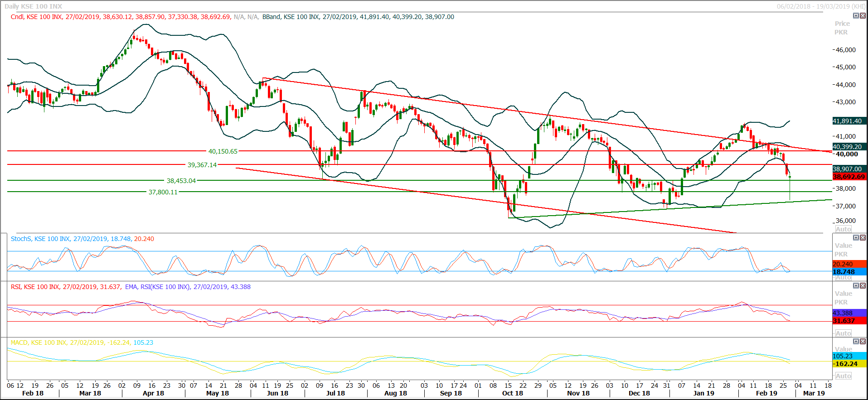Click the 46,000 price axis label
The width and height of the screenshot is (868, 400).
click(846, 50)
